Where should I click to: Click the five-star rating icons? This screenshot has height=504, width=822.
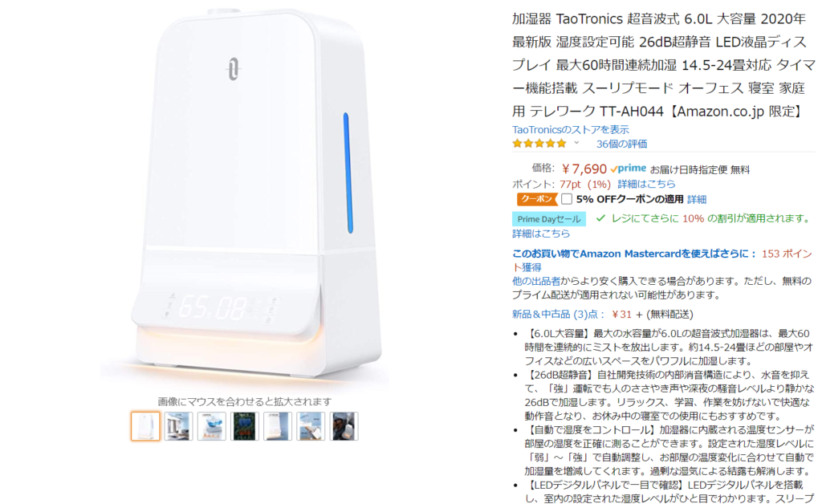click(x=539, y=144)
